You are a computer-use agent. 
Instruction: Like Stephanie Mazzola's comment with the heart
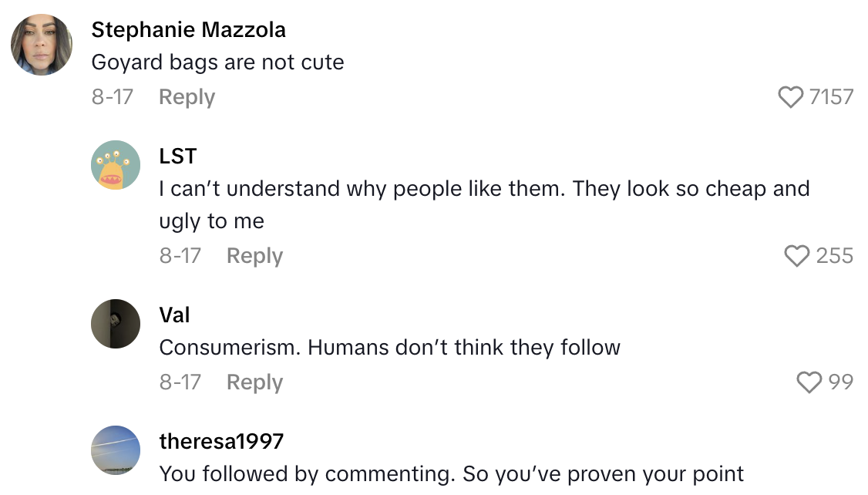(x=791, y=97)
